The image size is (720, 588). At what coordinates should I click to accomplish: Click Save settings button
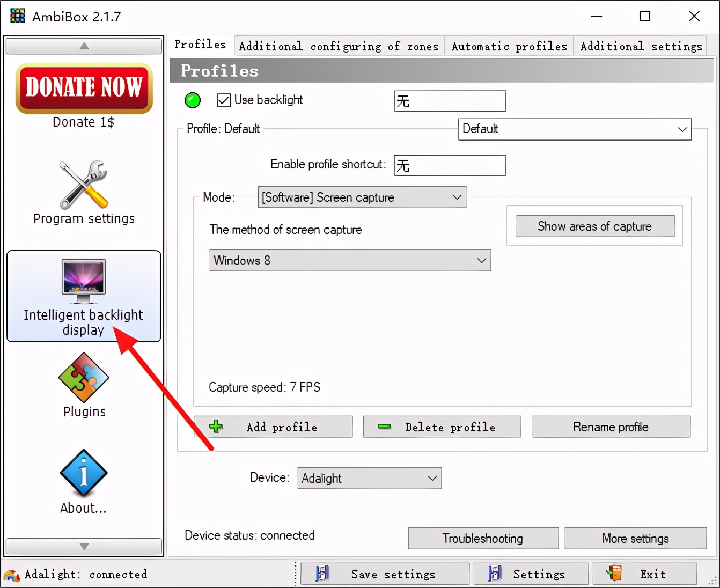pos(385,575)
